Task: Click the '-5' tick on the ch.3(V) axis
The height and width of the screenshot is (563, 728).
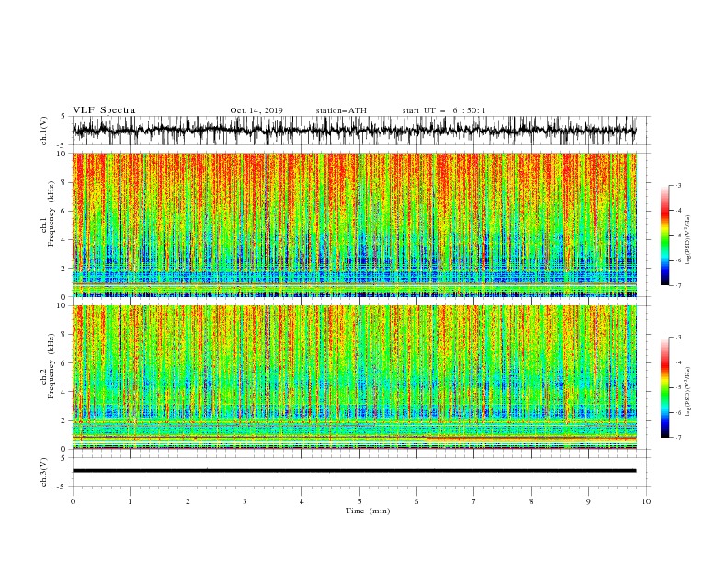Action: click(x=63, y=487)
